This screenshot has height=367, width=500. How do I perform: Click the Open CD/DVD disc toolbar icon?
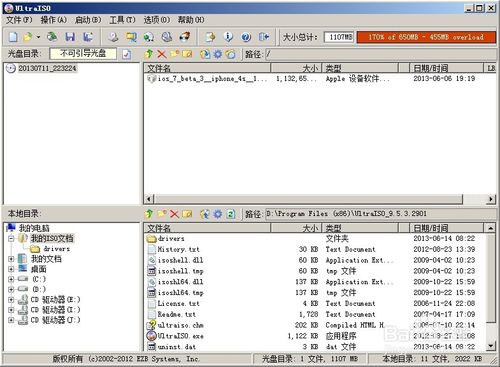pos(52,37)
